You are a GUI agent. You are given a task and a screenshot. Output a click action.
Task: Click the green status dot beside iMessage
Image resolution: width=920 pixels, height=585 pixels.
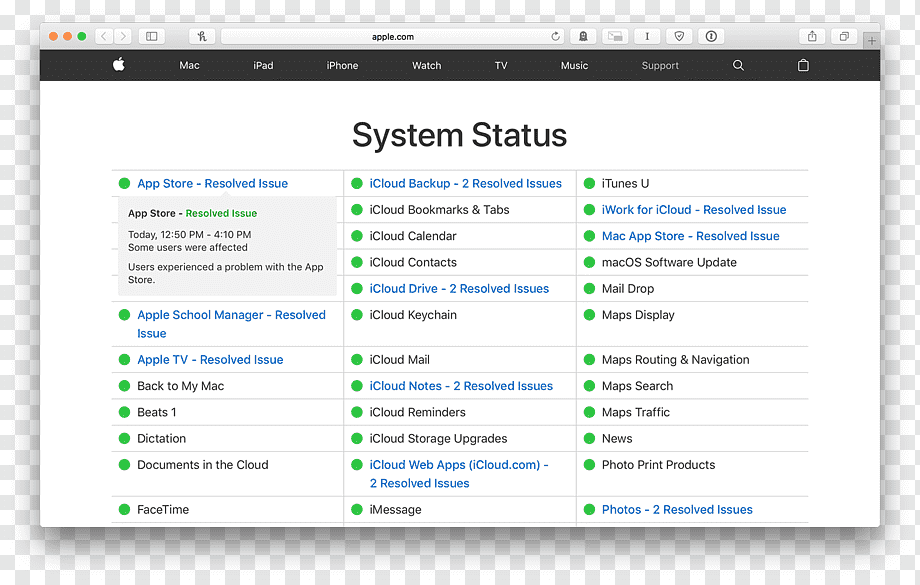357,509
